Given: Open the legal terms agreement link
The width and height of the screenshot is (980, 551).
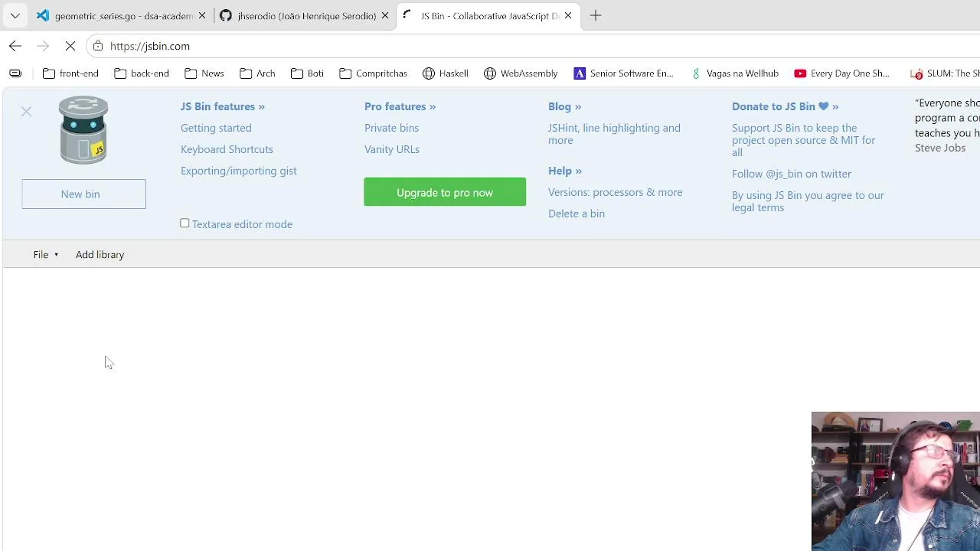Looking at the screenshot, I should pos(808,201).
